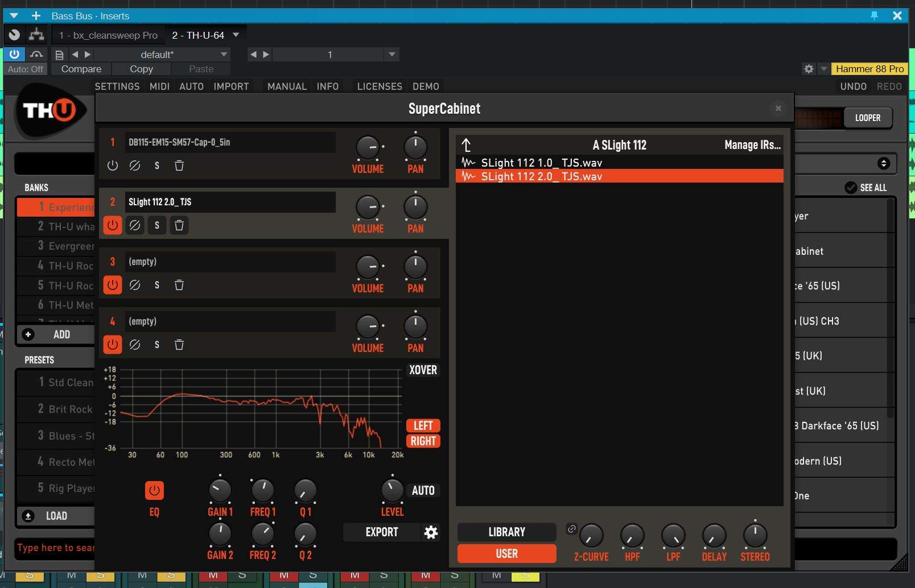Open export settings gear
The width and height of the screenshot is (915, 588).
[x=431, y=532]
